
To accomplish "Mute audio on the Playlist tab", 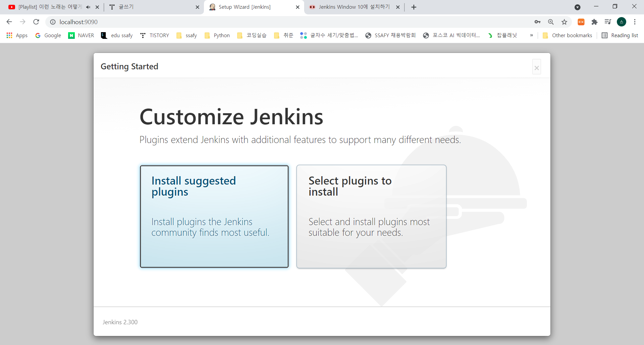I will click(x=88, y=7).
